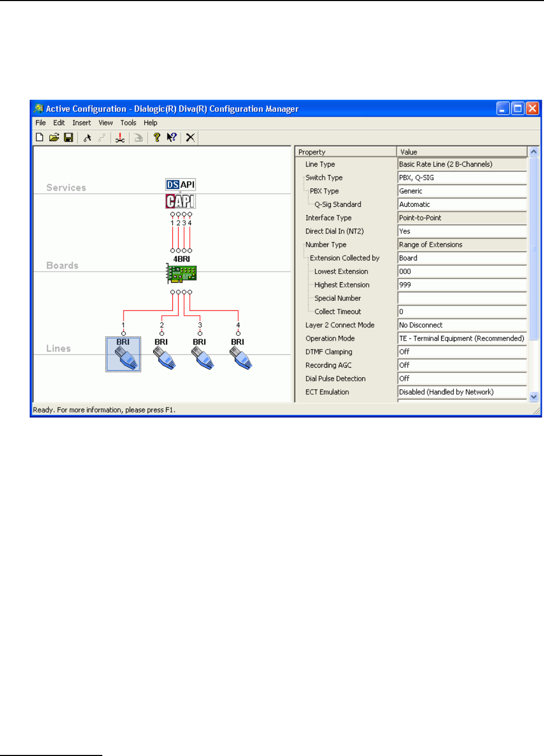
Task: Click the grayed-out link connection toolbar icon
Action: tap(102, 137)
